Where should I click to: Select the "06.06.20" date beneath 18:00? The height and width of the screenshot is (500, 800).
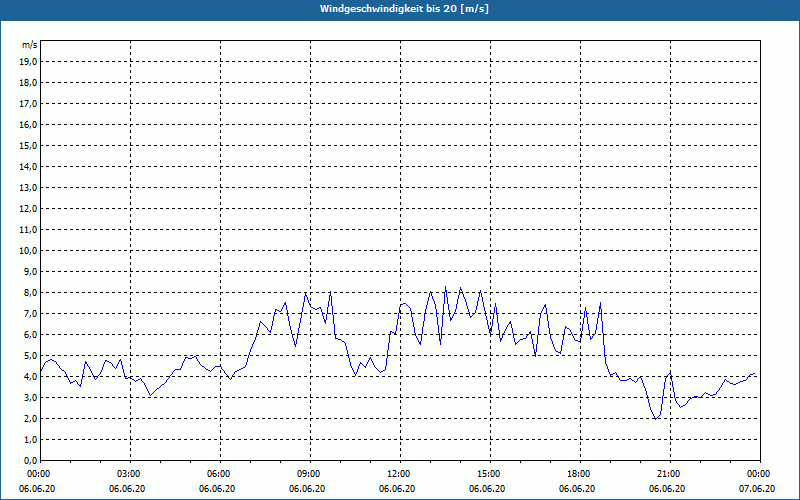point(577,489)
